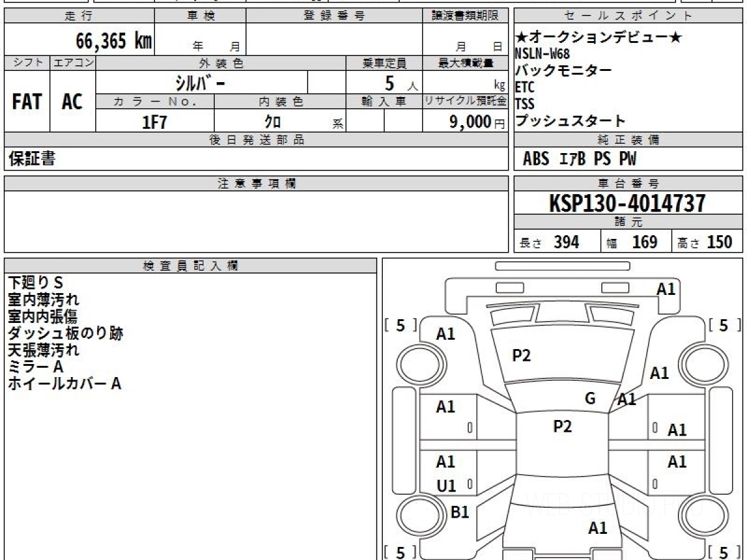Select the ★オークションデビュー★ line
Screen dimensions: 747x560
599,37
